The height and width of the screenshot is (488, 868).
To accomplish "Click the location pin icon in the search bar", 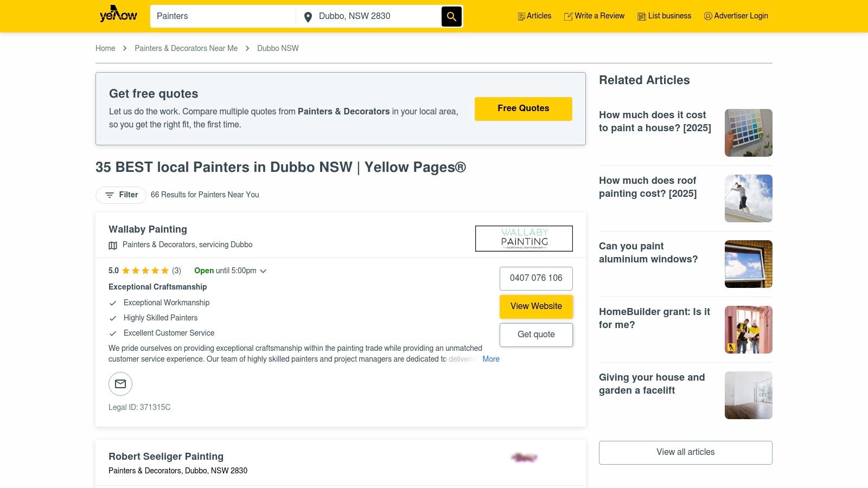I will 308,17.
